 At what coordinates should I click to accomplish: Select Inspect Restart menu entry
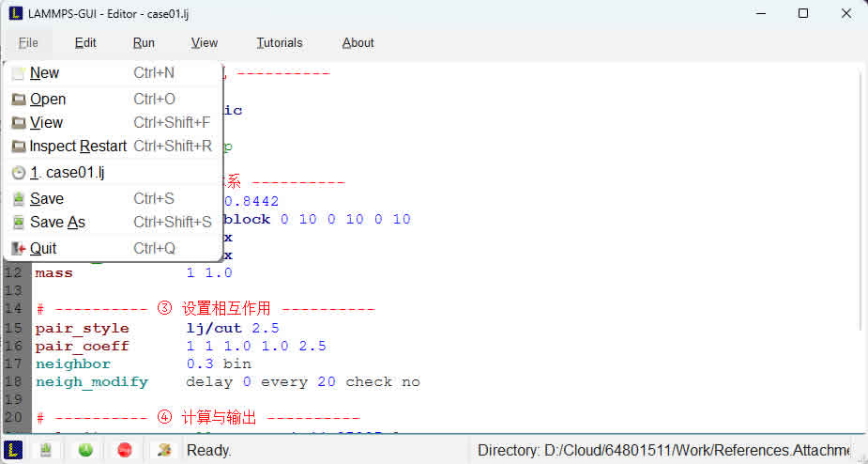click(x=113, y=147)
